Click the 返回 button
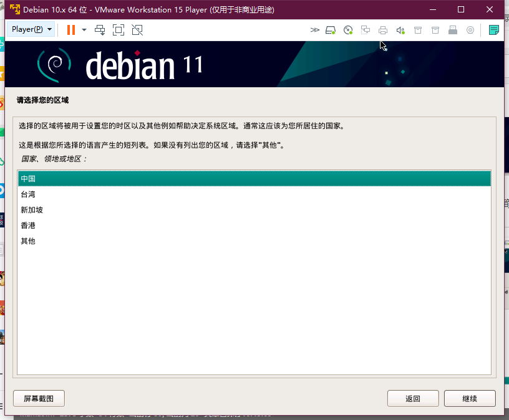The width and height of the screenshot is (509, 420). coord(413,399)
